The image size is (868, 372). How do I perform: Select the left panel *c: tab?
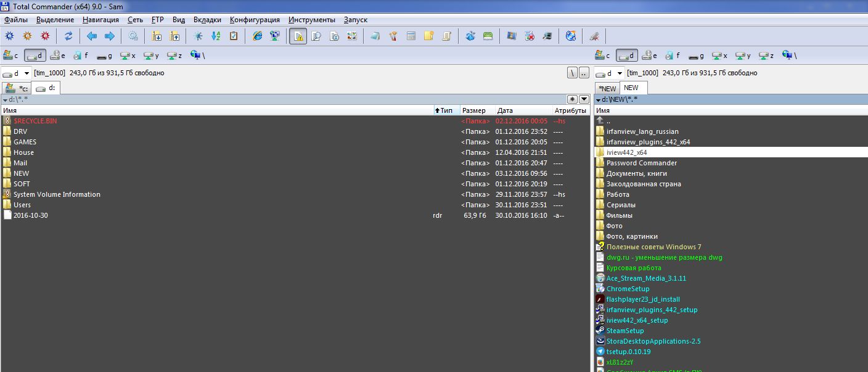(x=17, y=88)
